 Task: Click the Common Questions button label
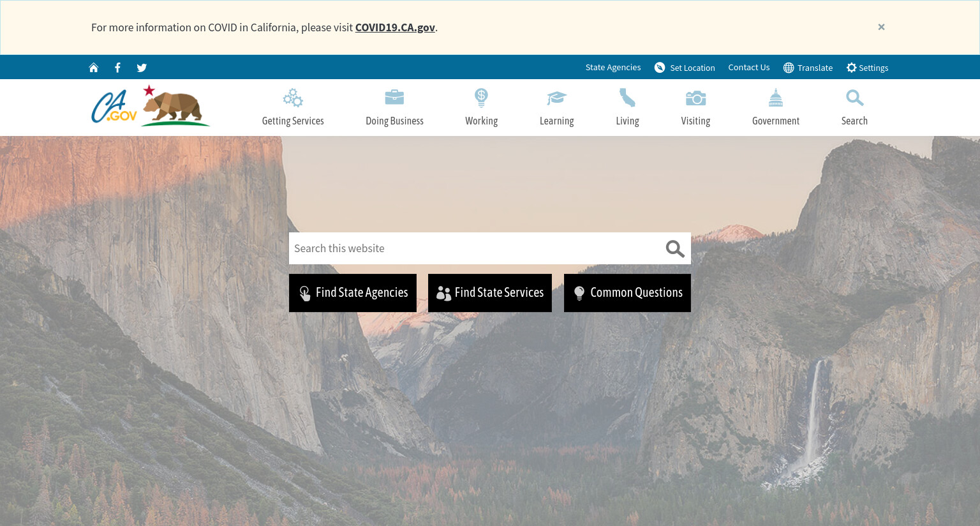point(636,292)
